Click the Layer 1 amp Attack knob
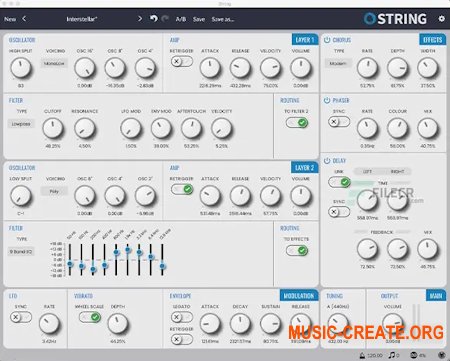The height and width of the screenshot is (361, 450). tap(210, 68)
